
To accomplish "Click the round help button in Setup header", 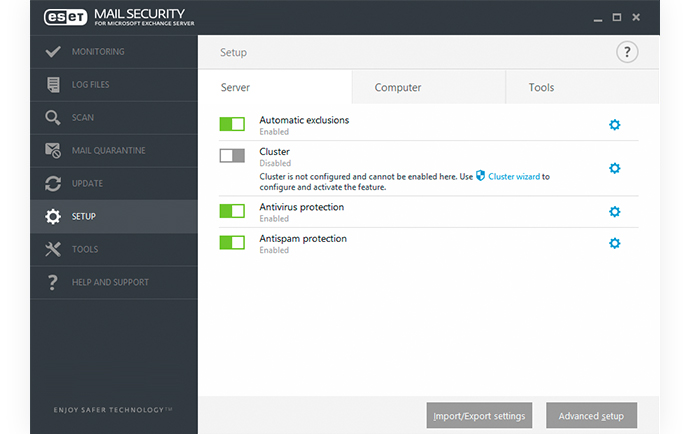I will click(627, 52).
